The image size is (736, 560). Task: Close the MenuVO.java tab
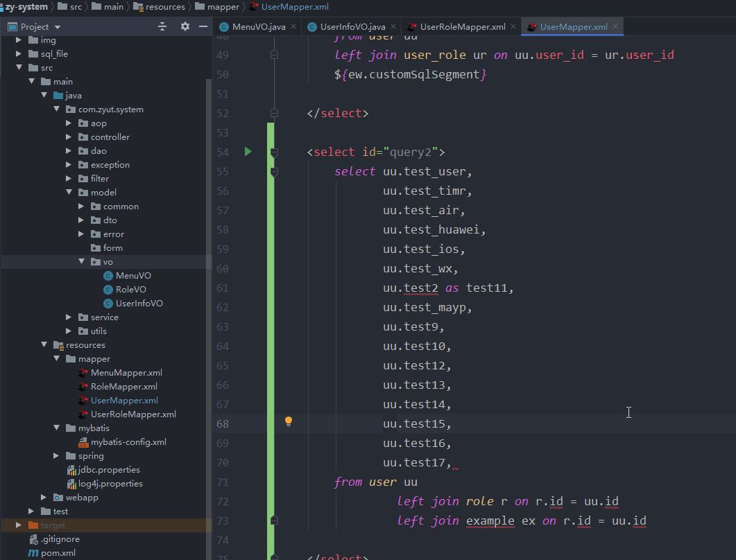[x=293, y=27]
